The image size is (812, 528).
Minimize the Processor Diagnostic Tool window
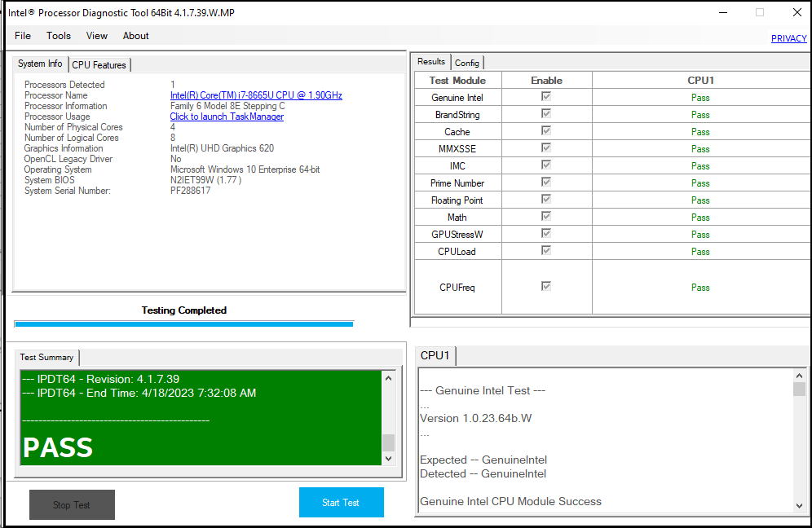point(723,12)
